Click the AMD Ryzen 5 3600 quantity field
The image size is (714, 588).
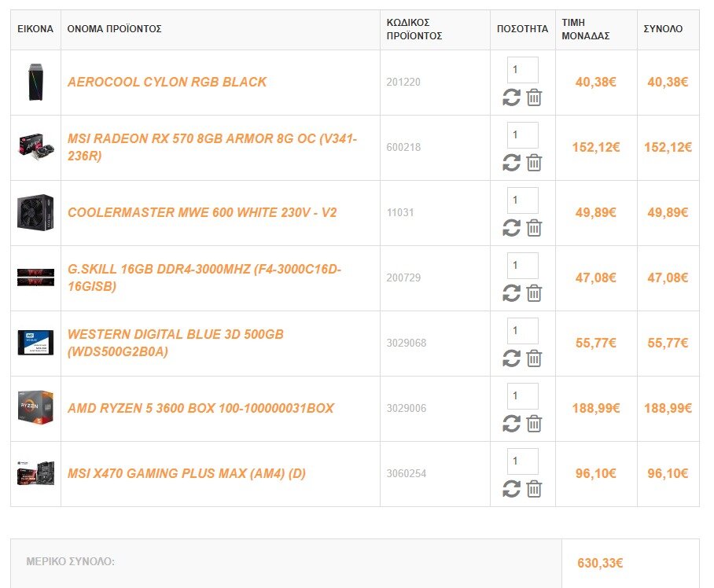[523, 396]
